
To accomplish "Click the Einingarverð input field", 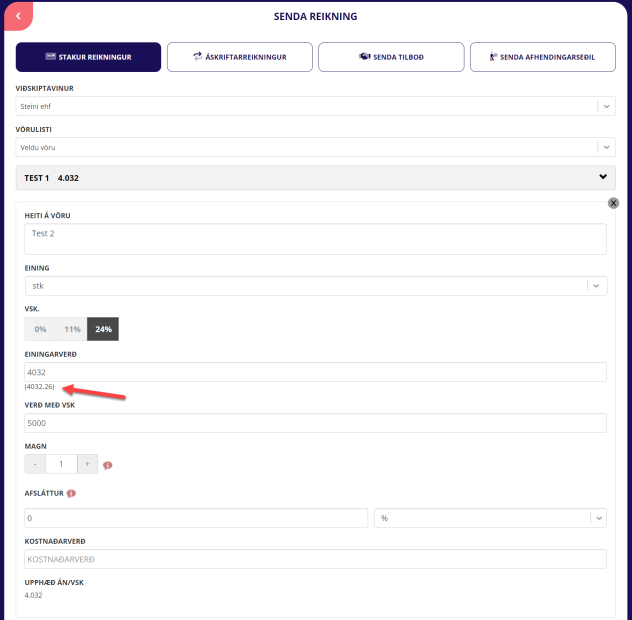I will (316, 372).
